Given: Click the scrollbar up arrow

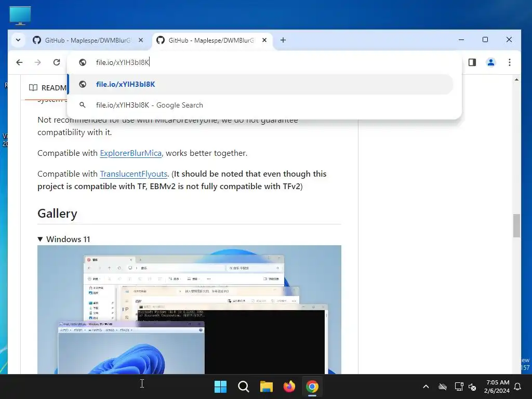Looking at the screenshot, I should click(516, 79).
